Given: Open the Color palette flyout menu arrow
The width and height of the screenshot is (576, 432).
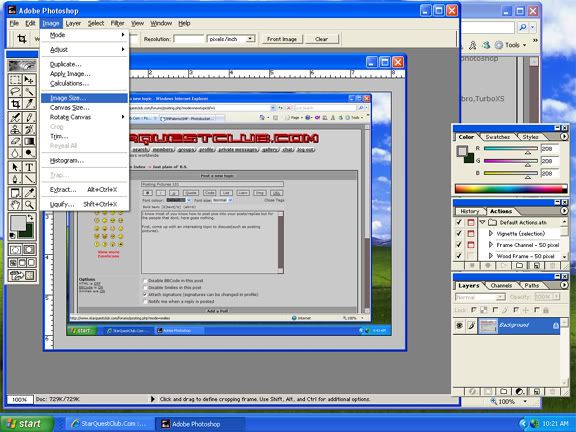Looking at the screenshot, I should (564, 137).
